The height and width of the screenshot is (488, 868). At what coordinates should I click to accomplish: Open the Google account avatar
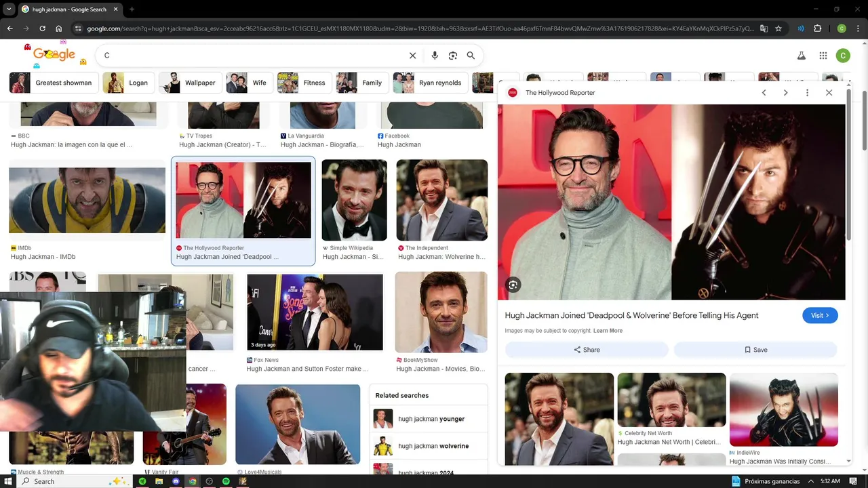pos(843,56)
